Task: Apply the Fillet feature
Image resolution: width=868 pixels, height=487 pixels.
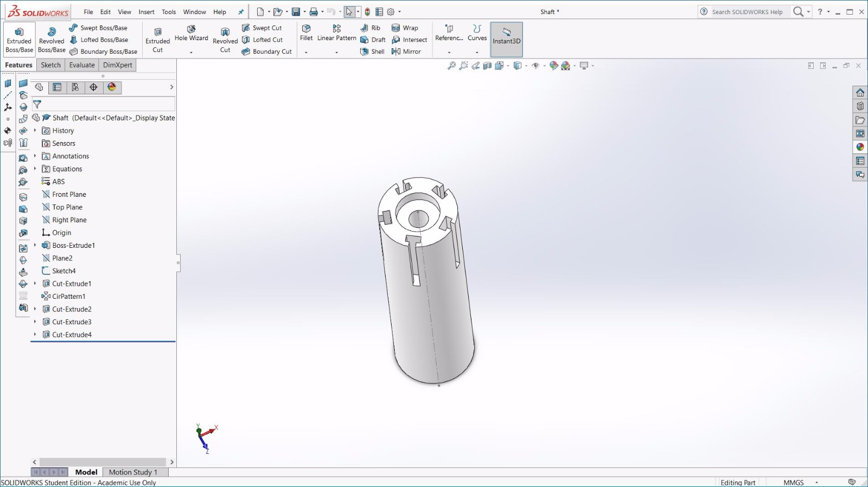Action: pyautogui.click(x=307, y=34)
